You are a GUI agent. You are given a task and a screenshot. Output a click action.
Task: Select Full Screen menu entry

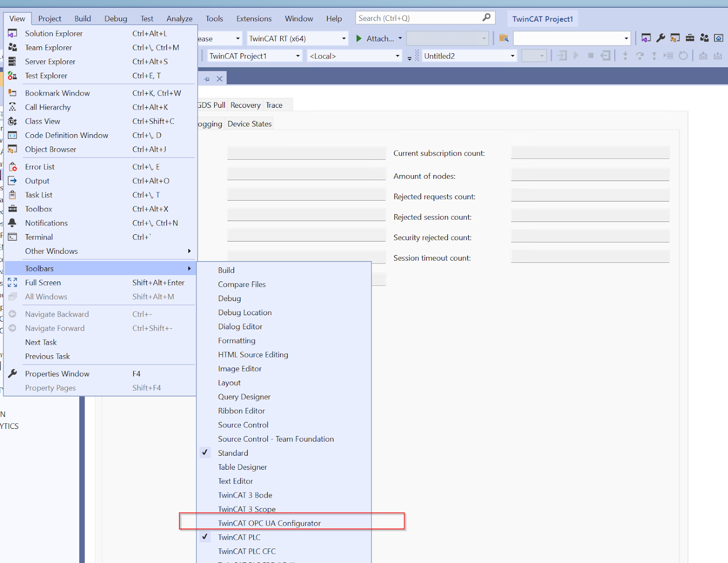coord(100,282)
